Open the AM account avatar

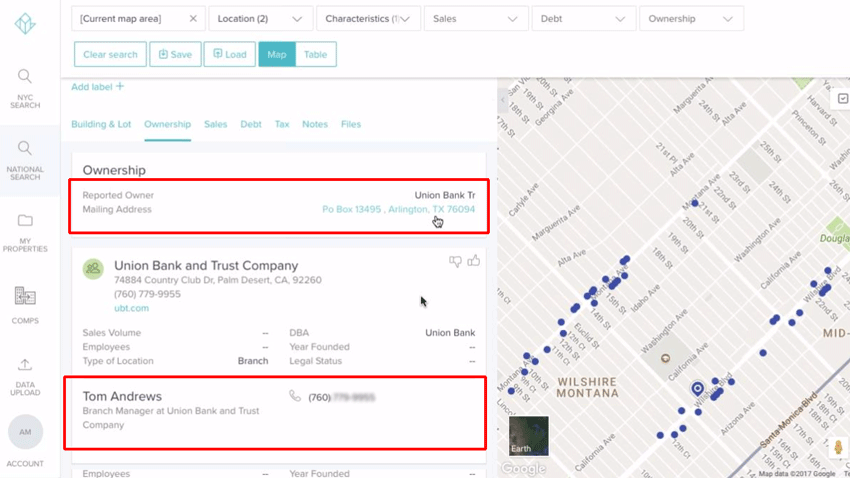coord(25,432)
